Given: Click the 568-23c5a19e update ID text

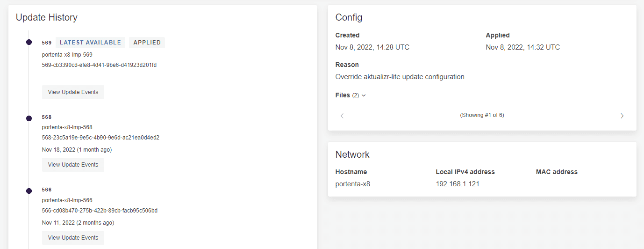Looking at the screenshot, I should [100, 138].
